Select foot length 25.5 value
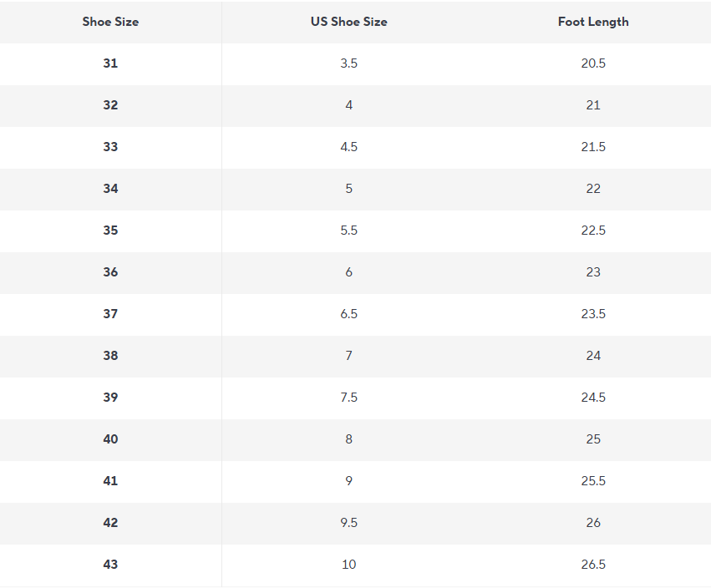The image size is (711, 588). tap(593, 481)
